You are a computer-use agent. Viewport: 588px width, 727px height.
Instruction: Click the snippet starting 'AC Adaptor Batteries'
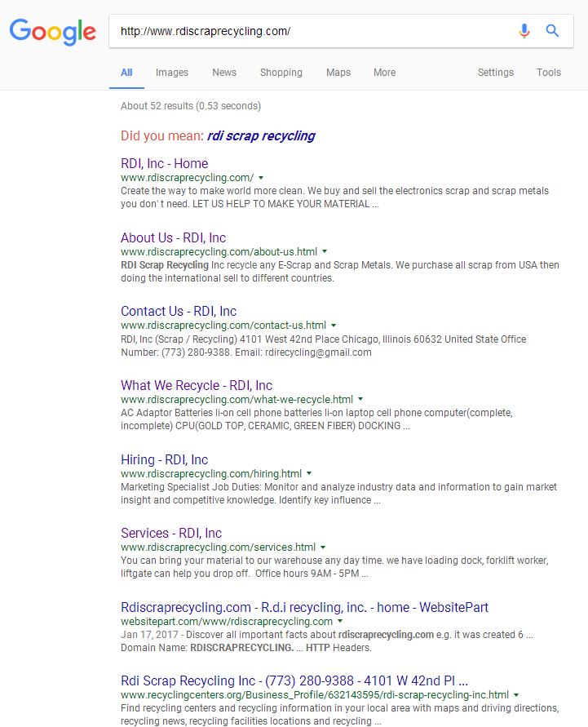pyautogui.click(x=316, y=419)
